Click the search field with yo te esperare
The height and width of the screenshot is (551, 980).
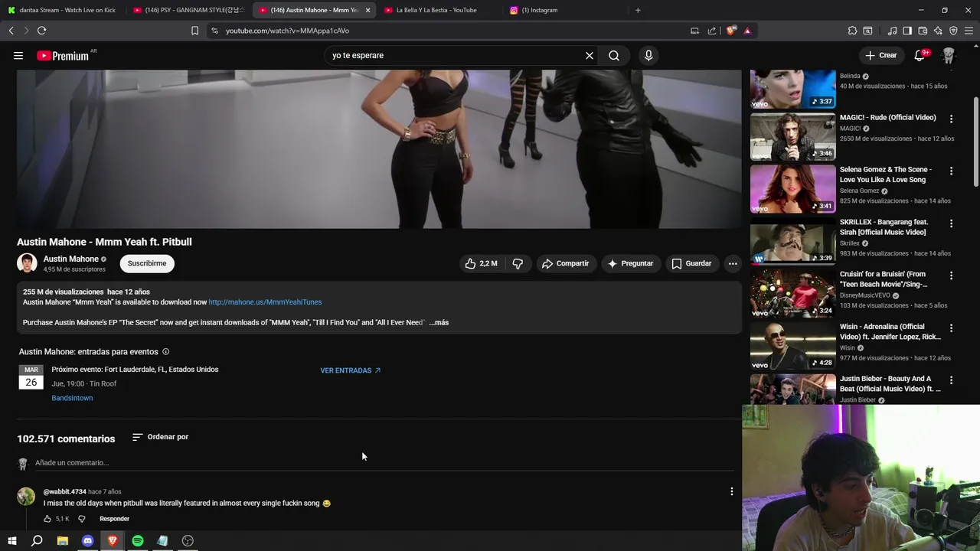tap(456, 55)
